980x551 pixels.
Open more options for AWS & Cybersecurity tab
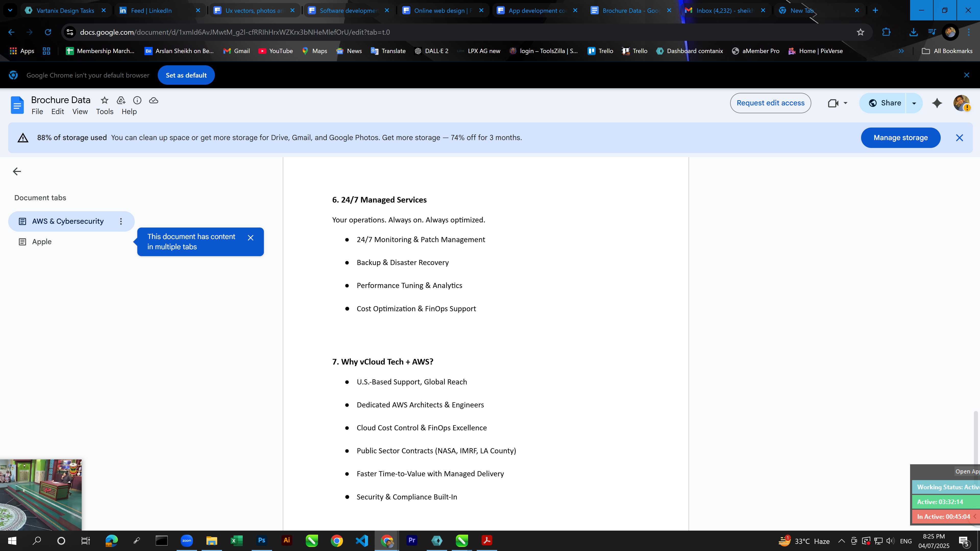(121, 221)
